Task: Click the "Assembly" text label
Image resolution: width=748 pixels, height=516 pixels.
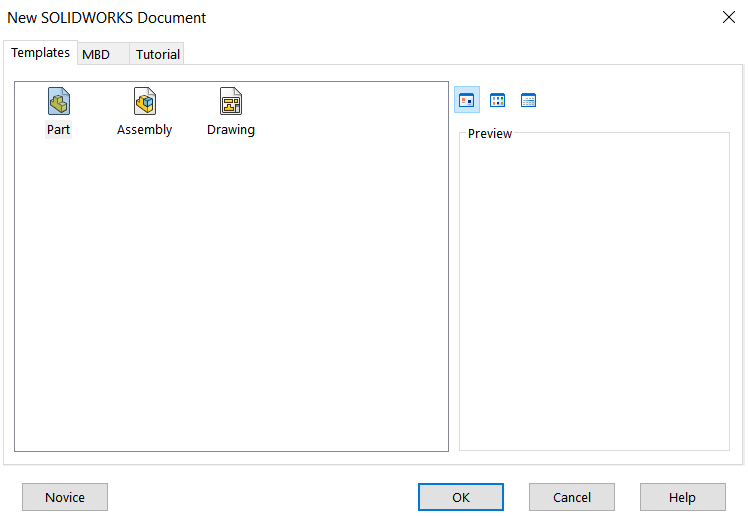Action: click(x=145, y=130)
